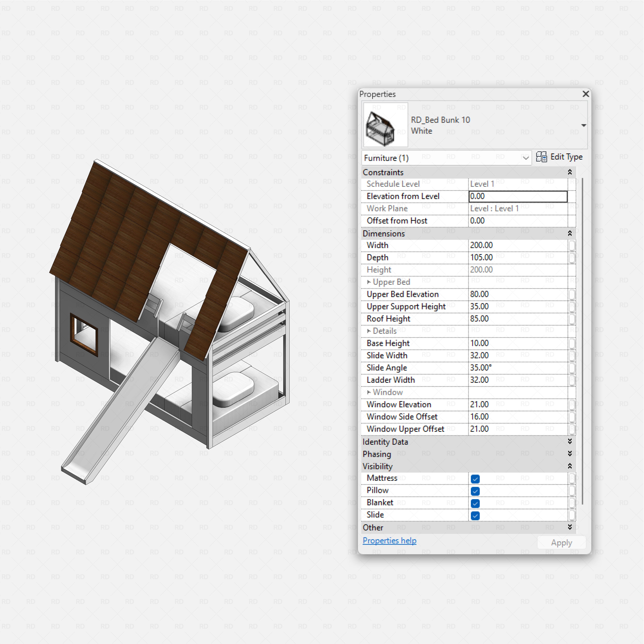Click the associate parameter button beside Blanket
Screen dimensions: 644x644
click(x=573, y=503)
